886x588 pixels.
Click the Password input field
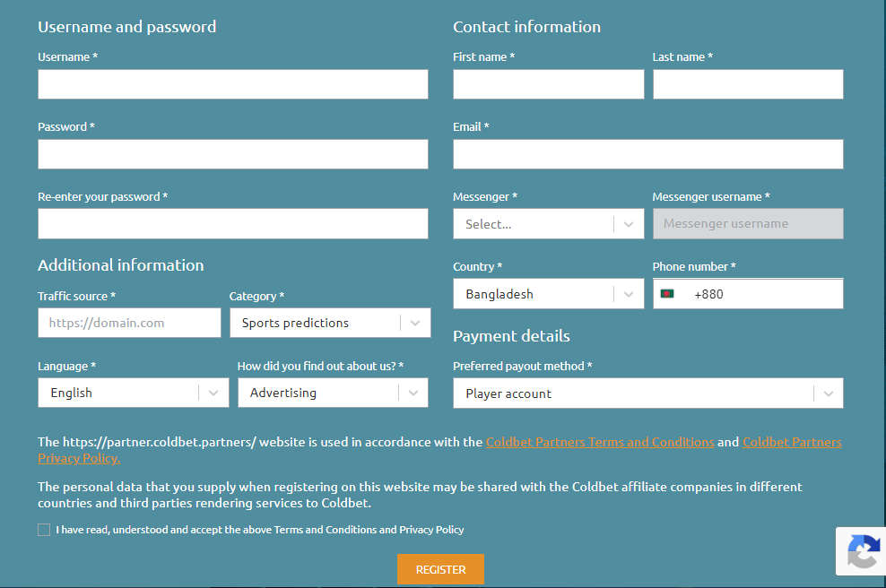coord(233,154)
